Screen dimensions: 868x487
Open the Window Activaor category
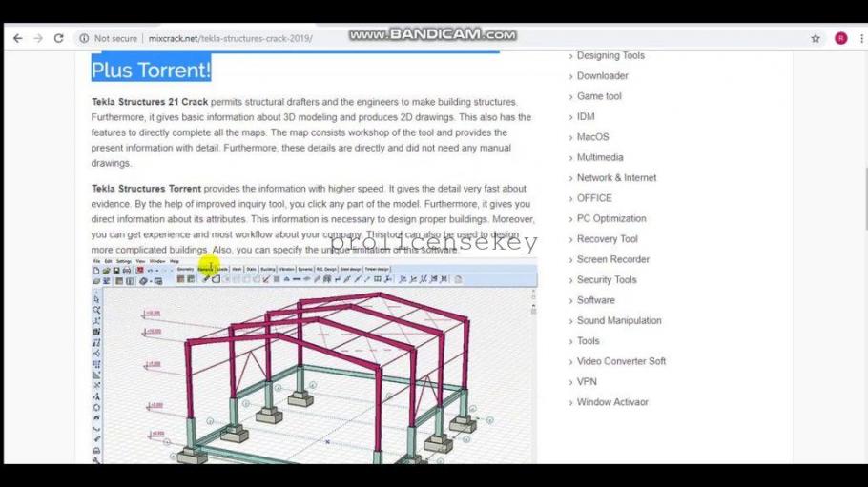pos(612,402)
